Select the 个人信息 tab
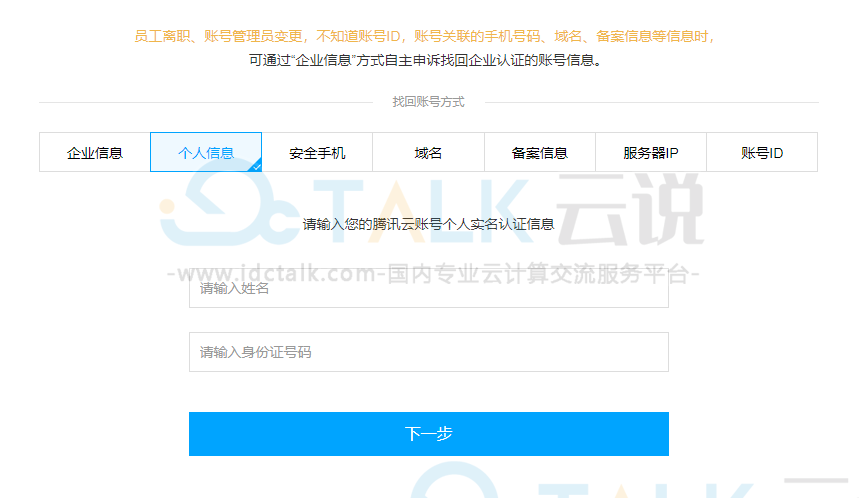This screenshot has height=498, width=859. click(x=206, y=152)
